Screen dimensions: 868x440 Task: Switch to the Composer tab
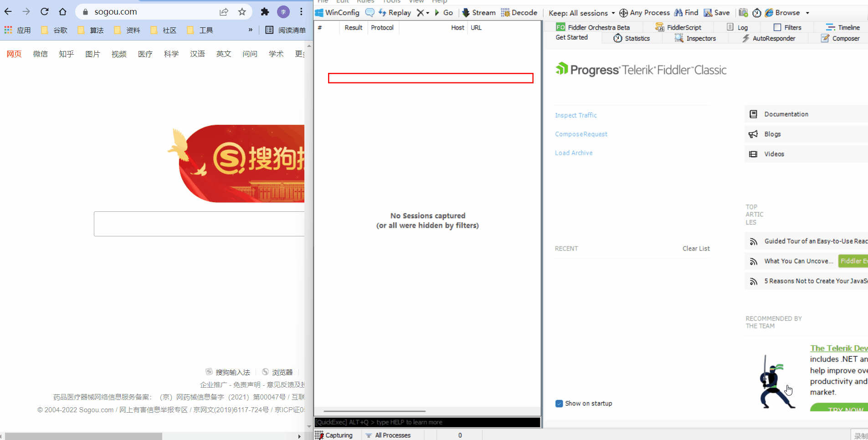(x=840, y=38)
